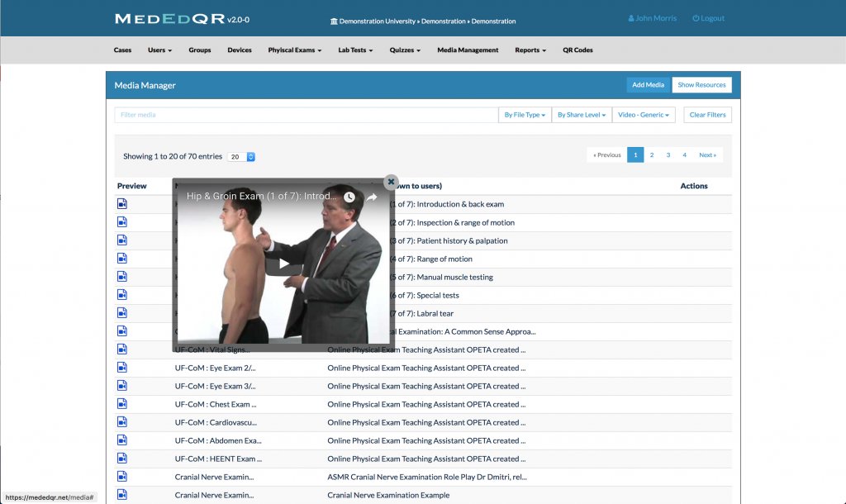Click the Actions column header
Image resolution: width=846 pixels, height=504 pixels.
tap(694, 186)
